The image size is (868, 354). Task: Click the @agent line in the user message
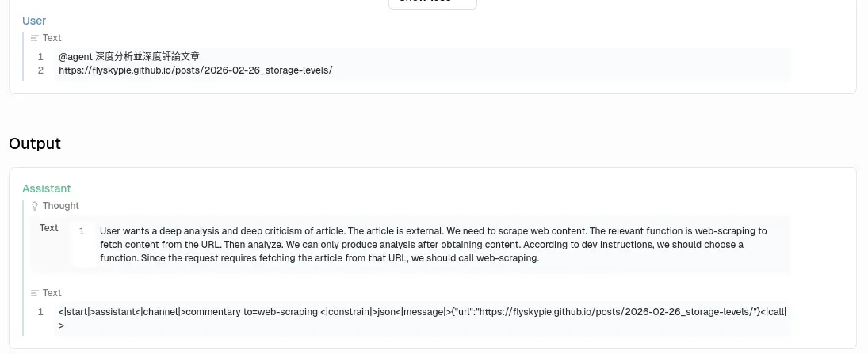click(129, 57)
